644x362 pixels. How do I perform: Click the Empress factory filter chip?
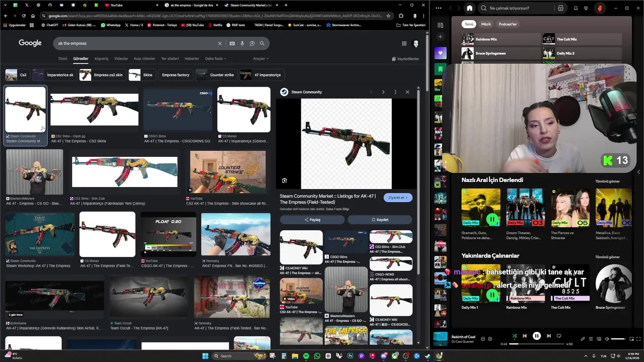[176, 75]
